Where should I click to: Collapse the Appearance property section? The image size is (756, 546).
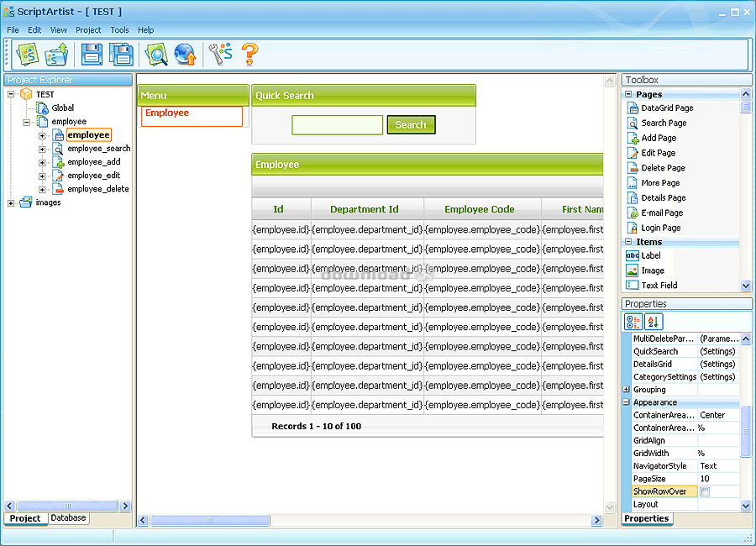coord(627,402)
